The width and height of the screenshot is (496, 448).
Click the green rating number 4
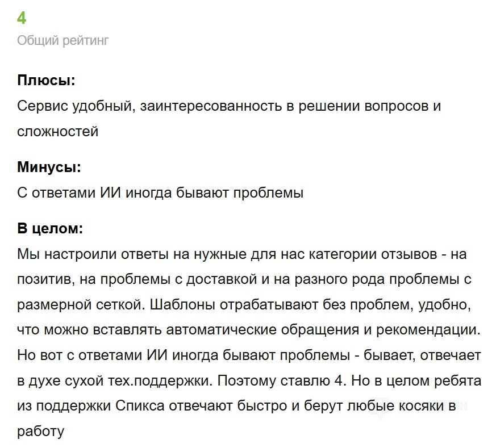(22, 18)
